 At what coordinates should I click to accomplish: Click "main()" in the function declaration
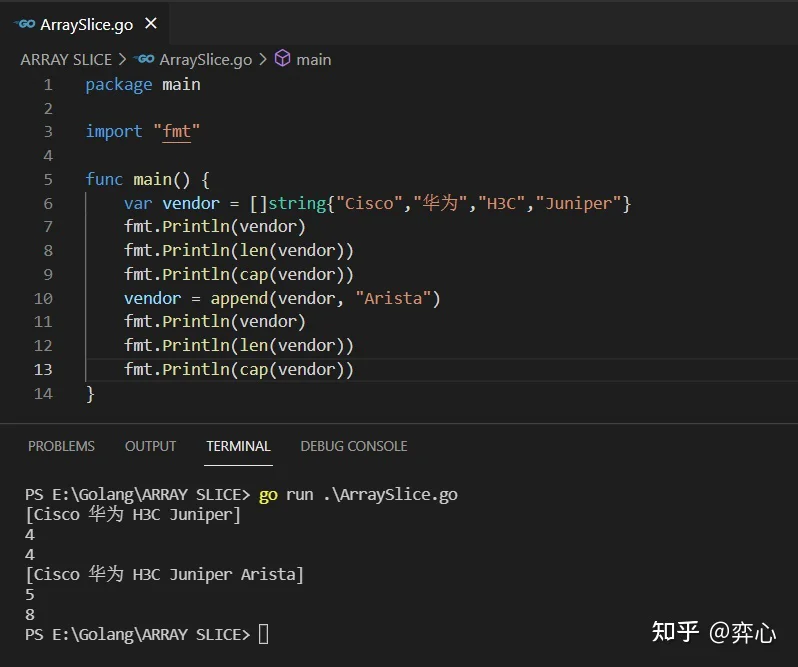(161, 179)
